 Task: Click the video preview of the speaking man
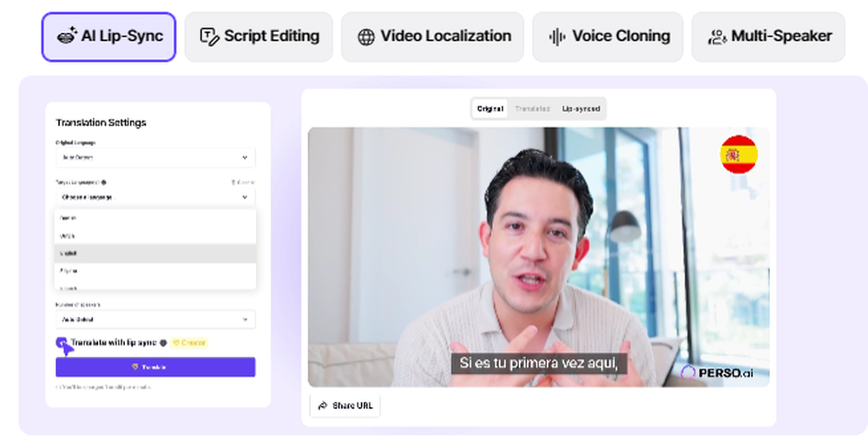tap(539, 257)
